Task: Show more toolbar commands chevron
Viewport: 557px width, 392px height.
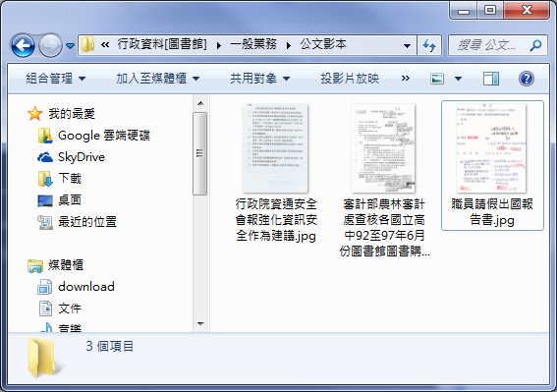Action: [x=406, y=79]
